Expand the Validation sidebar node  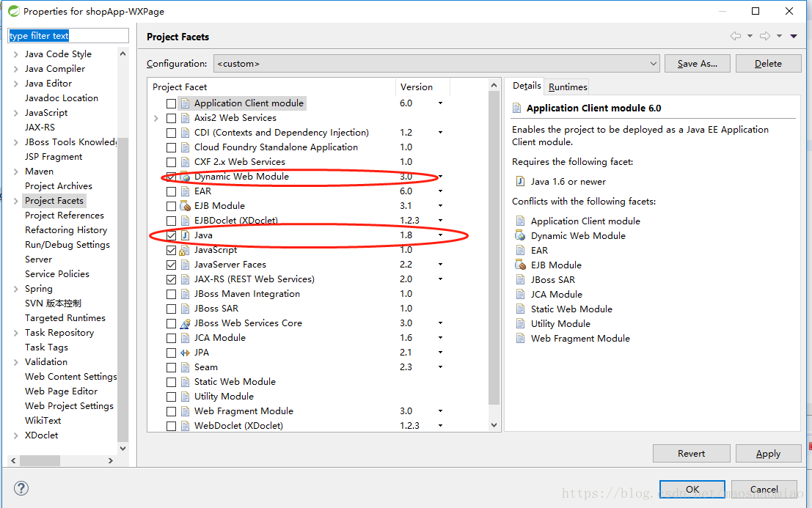point(15,362)
